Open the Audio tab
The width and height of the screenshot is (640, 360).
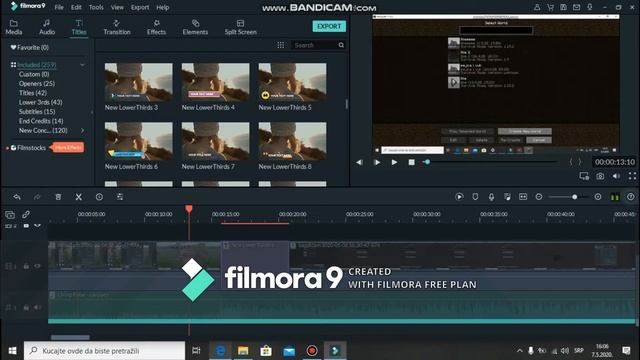coord(47,27)
